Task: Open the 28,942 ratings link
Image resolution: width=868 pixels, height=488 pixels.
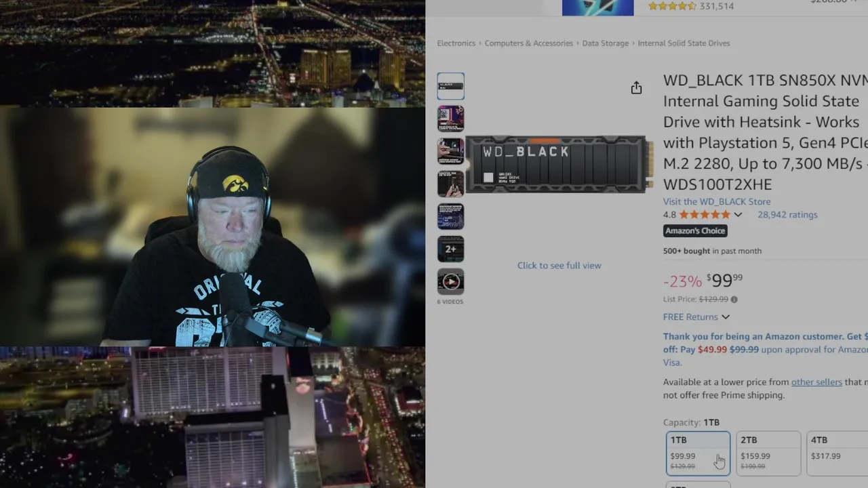Action: (787, 215)
